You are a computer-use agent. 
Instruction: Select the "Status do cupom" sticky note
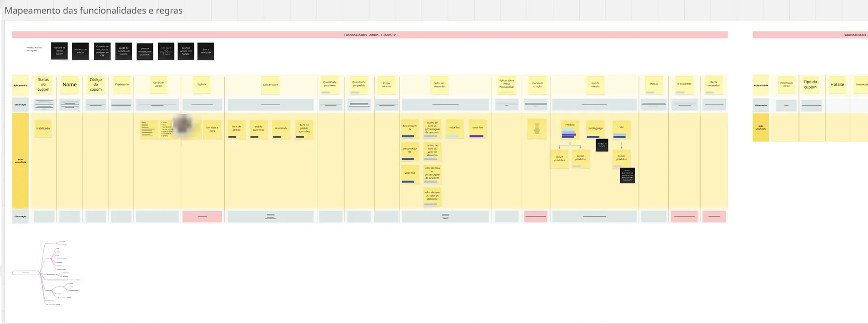(43, 85)
